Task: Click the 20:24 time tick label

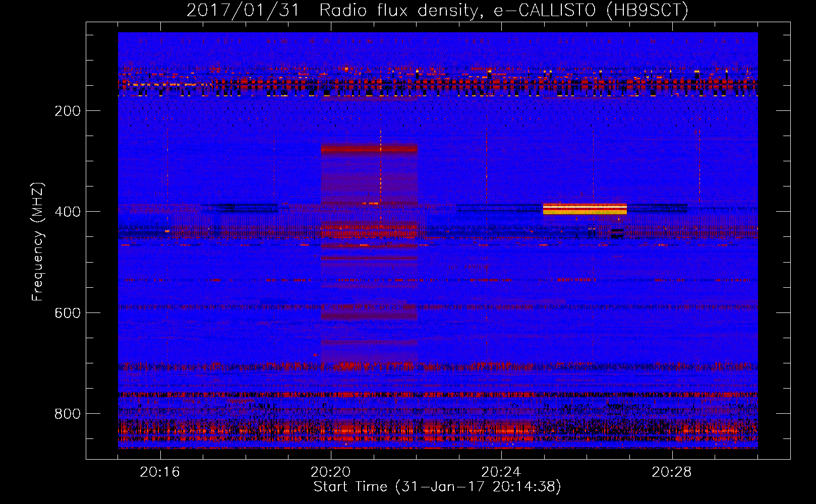Action: click(x=501, y=472)
